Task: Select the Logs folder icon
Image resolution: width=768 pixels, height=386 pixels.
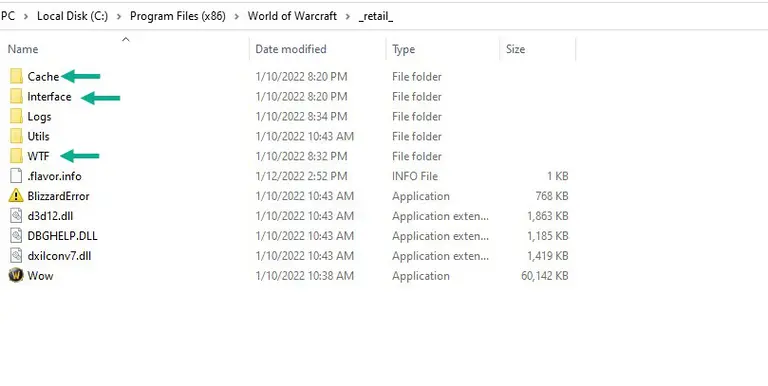Action: click(16, 117)
